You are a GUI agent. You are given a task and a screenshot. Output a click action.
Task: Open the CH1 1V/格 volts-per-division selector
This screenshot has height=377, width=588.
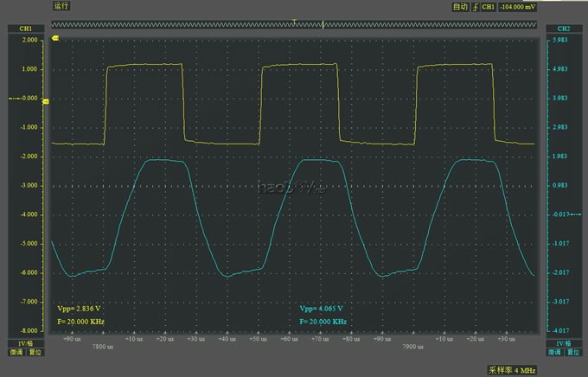point(25,343)
